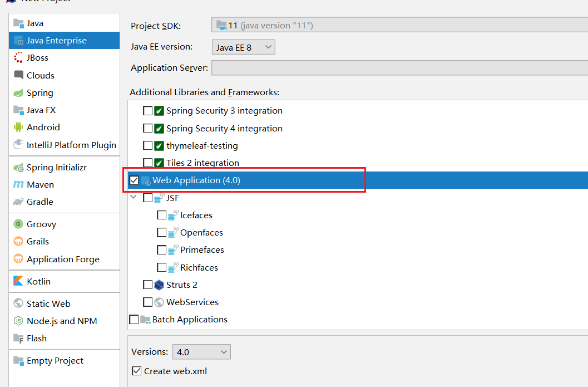This screenshot has height=387, width=588.
Task: Select the Icefaces label
Action: point(196,215)
